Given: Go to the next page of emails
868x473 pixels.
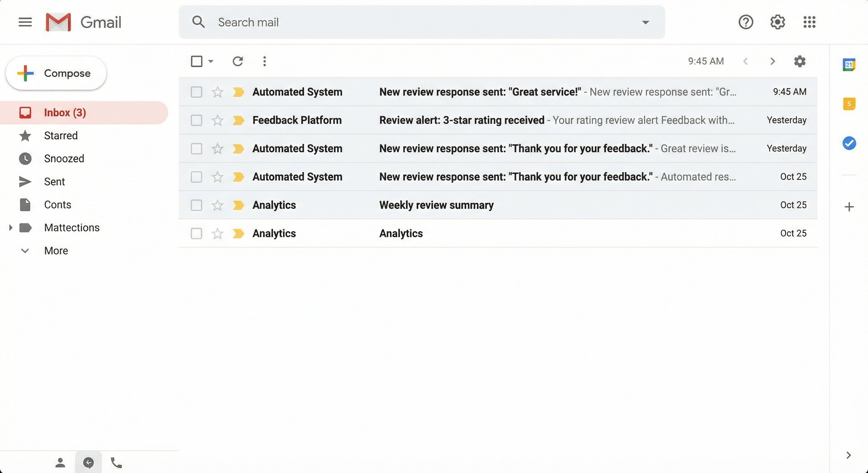Looking at the screenshot, I should point(772,61).
